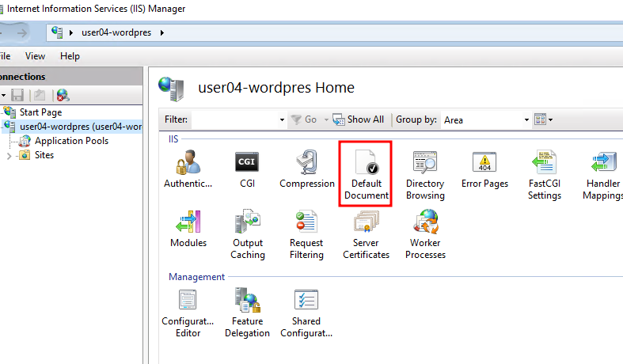Open the view mode dropdown arrow
Viewport: 623px width, 364px height.
pos(551,119)
